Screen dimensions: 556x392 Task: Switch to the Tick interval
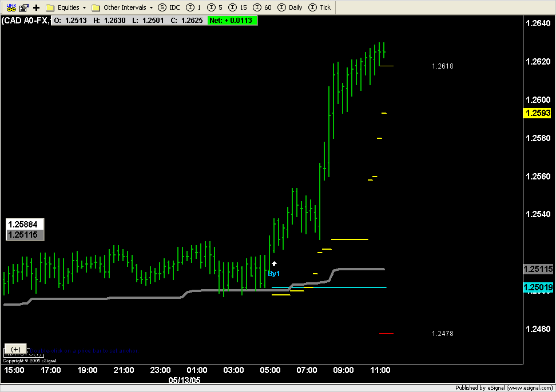pos(320,7)
